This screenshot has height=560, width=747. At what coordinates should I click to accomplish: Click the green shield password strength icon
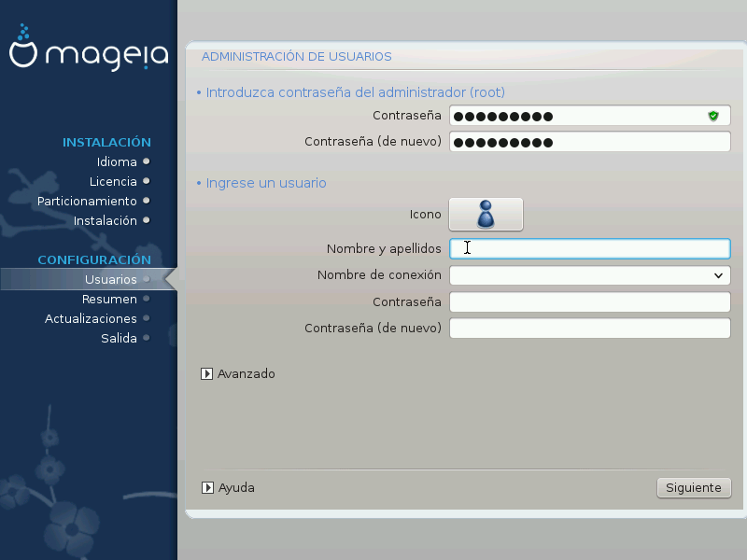click(x=713, y=116)
